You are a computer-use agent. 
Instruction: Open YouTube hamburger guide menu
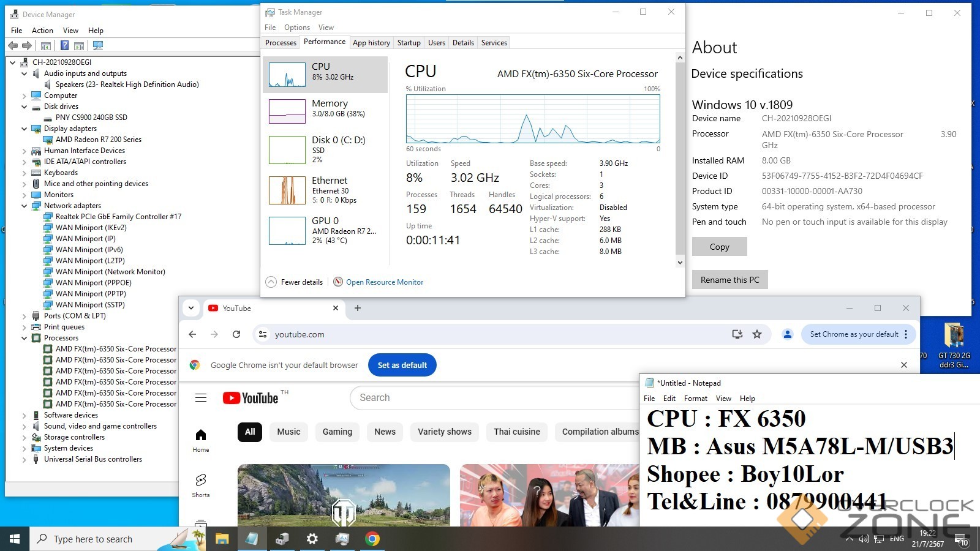coord(201,398)
